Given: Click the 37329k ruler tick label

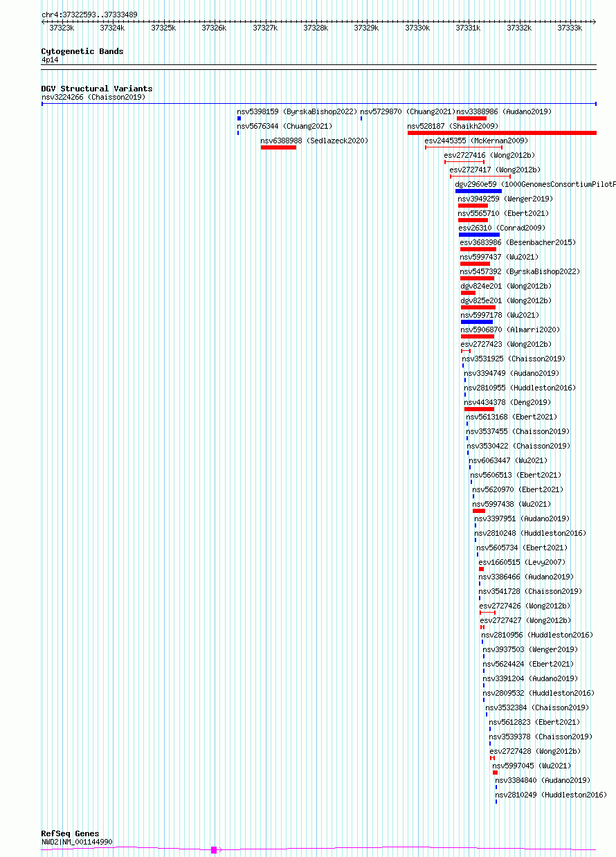Looking at the screenshot, I should coord(366,28).
